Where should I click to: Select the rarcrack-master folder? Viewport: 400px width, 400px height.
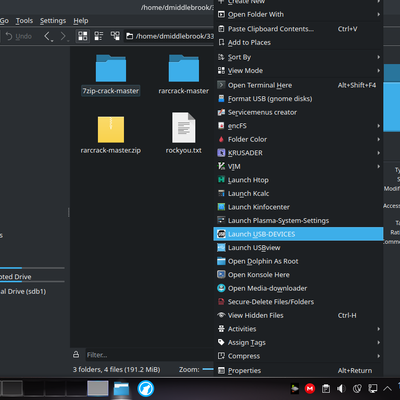tap(184, 75)
